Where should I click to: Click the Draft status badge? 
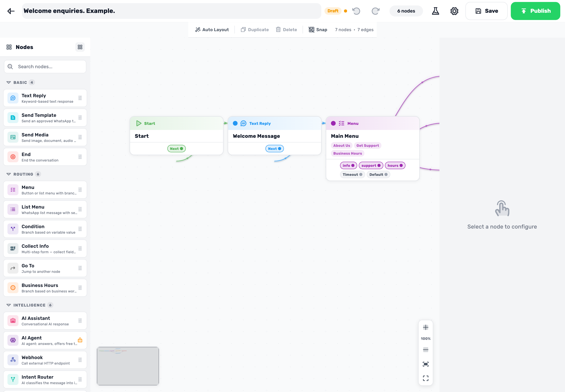coord(333,11)
